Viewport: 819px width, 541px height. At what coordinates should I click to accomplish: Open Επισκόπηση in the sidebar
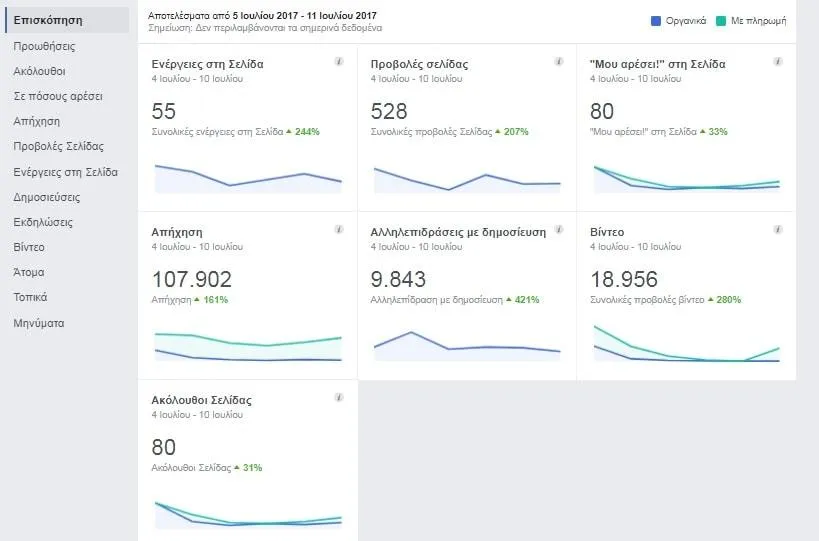pos(67,20)
